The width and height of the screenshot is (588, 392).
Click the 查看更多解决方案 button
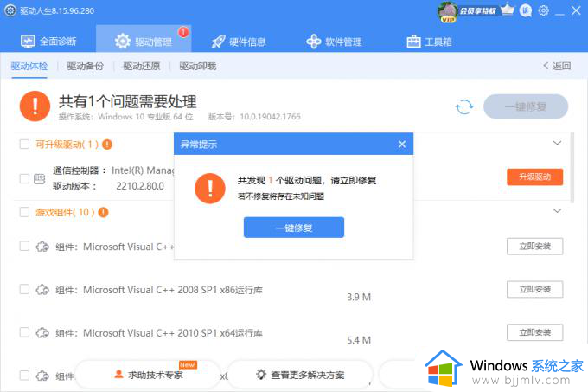pyautogui.click(x=300, y=375)
